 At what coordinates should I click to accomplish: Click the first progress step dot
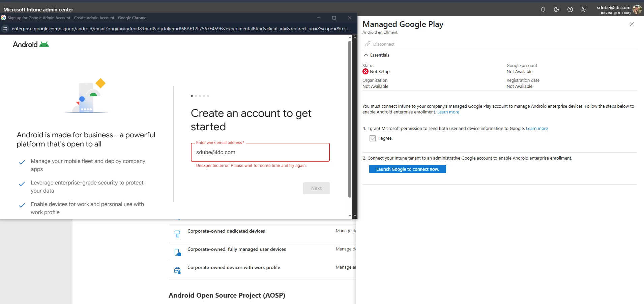[x=192, y=96]
